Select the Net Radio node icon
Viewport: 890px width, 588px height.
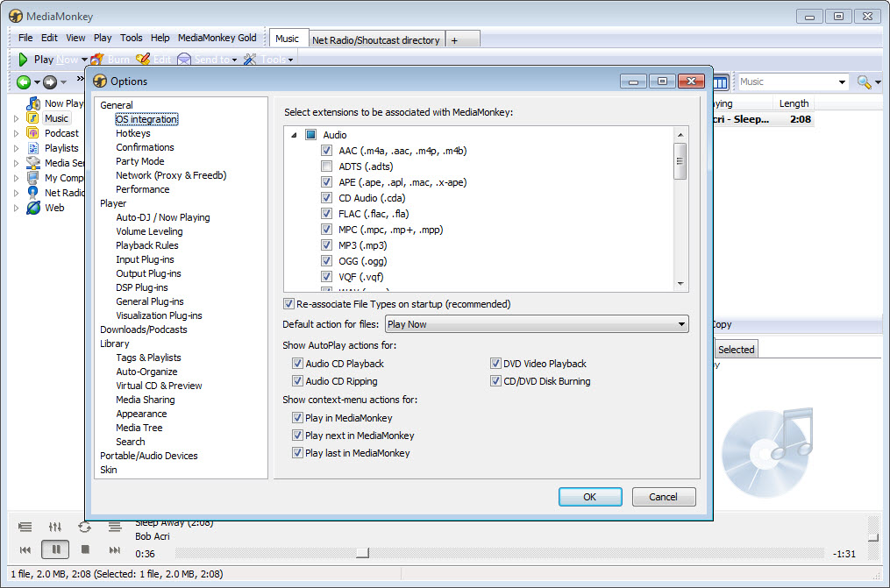point(33,193)
